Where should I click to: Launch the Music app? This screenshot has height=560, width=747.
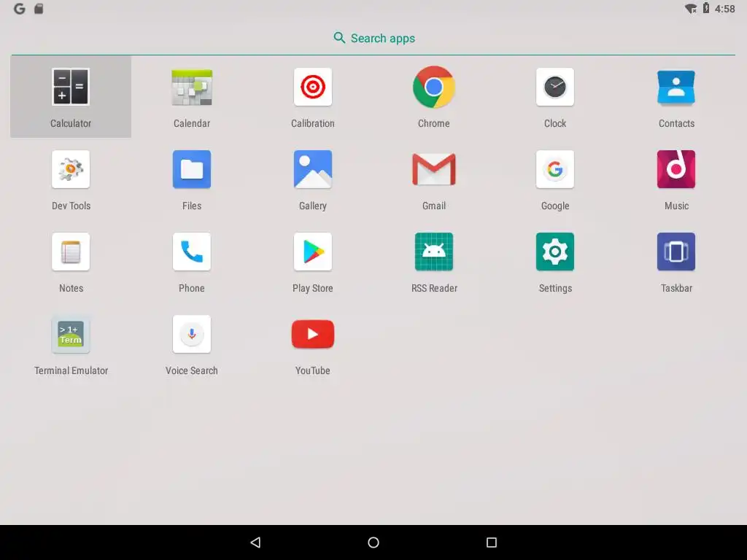(x=676, y=169)
